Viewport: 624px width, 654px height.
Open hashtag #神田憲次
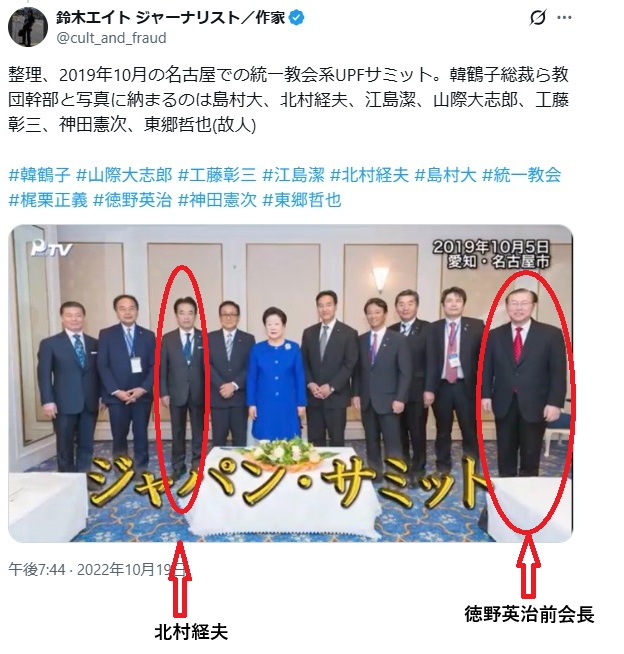[x=217, y=200]
